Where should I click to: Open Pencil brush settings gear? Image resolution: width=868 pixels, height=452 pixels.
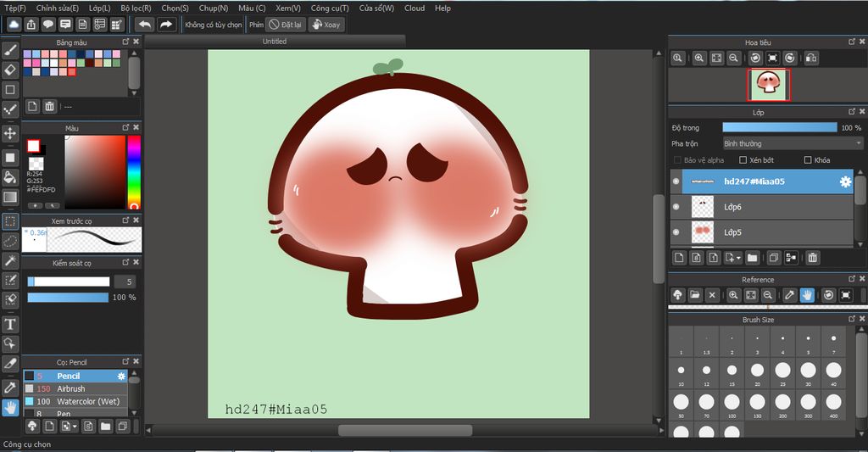click(121, 377)
